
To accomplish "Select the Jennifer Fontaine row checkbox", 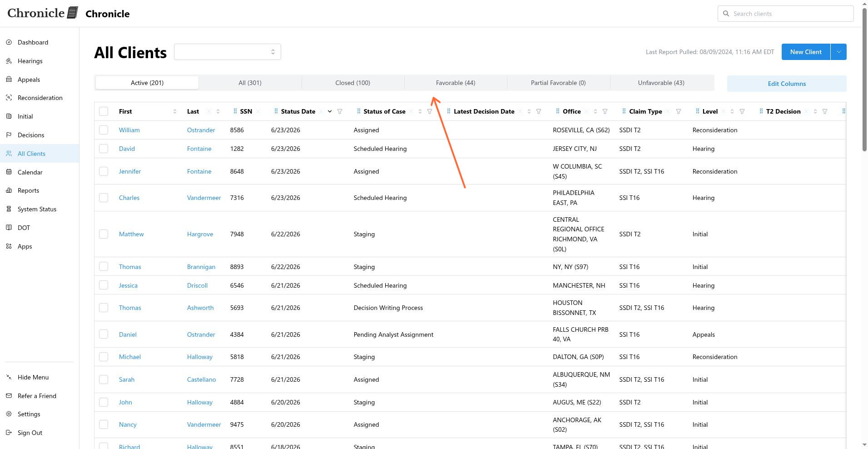I will point(104,171).
